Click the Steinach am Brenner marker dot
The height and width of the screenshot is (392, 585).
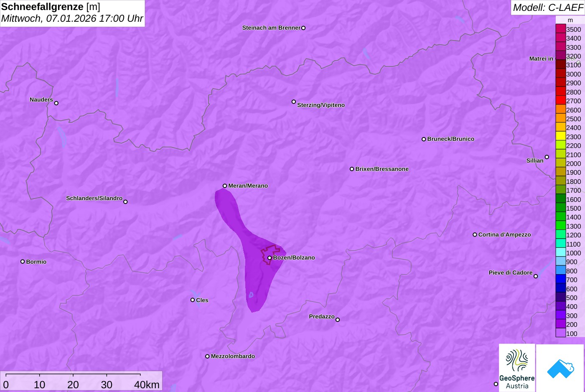pos(303,28)
